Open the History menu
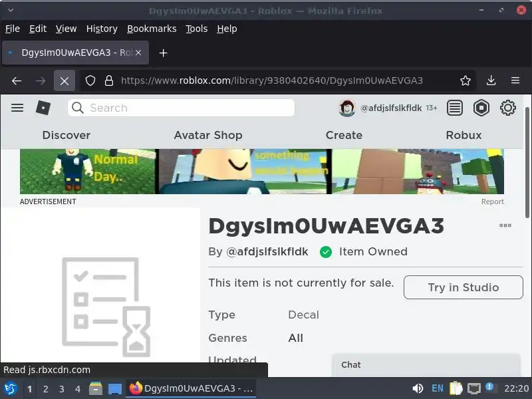Screen dimensions: 532x399 pos(102,29)
